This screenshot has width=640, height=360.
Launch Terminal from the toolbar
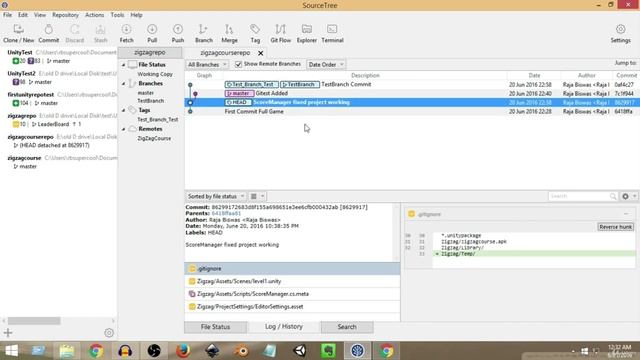[x=332, y=33]
